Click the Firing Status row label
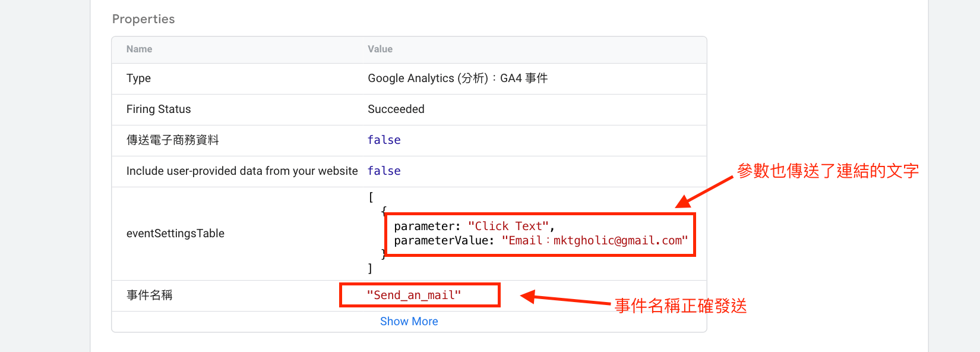This screenshot has width=980, height=352. 159,109
